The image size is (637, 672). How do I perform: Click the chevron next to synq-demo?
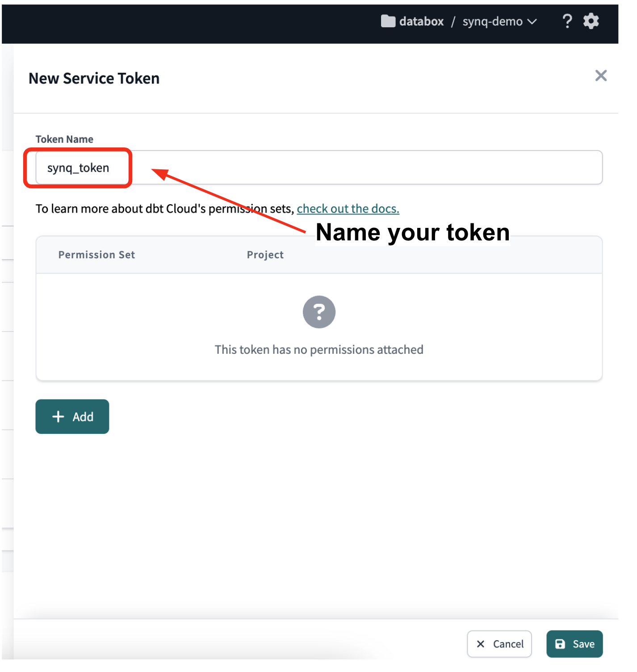532,21
